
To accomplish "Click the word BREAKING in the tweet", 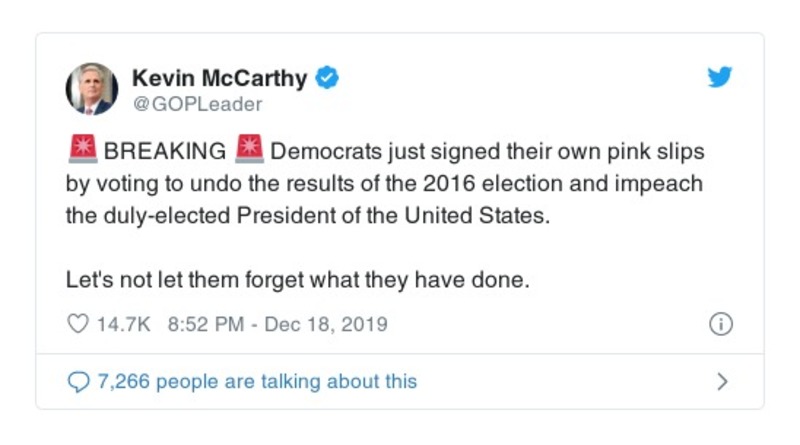I will 165,152.
